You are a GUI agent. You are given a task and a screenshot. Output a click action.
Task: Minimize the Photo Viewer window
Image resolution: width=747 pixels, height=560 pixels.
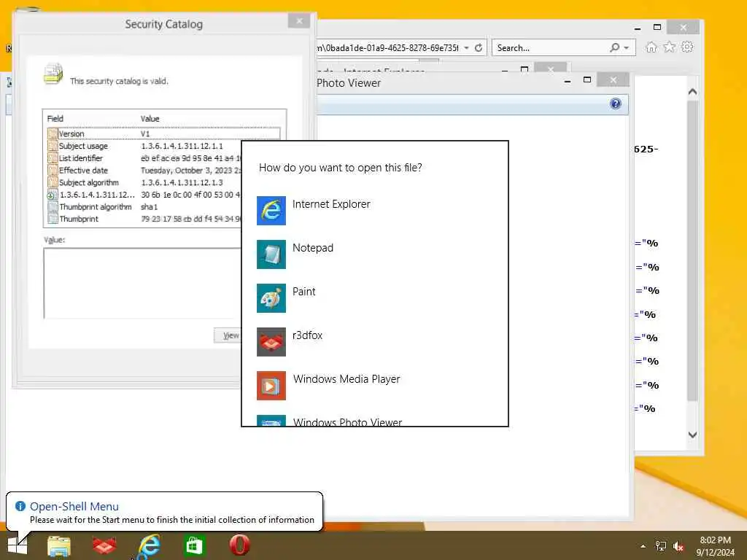(567, 81)
